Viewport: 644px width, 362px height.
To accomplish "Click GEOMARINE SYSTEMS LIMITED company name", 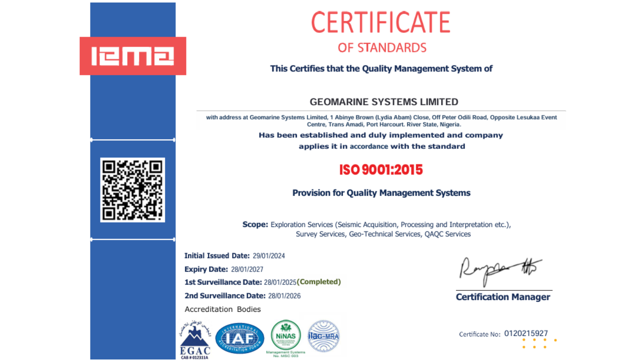I will 384,102.
